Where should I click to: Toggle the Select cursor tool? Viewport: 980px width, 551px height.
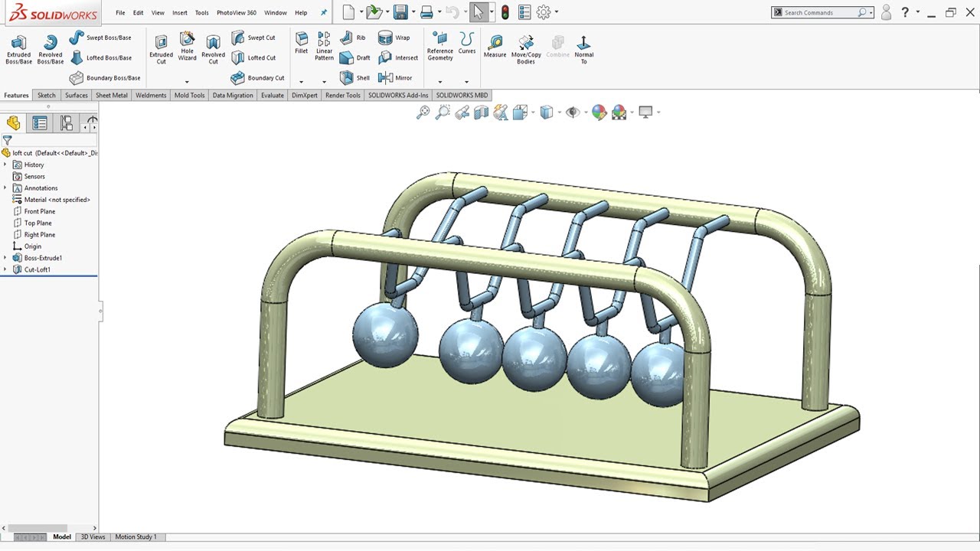pyautogui.click(x=478, y=12)
